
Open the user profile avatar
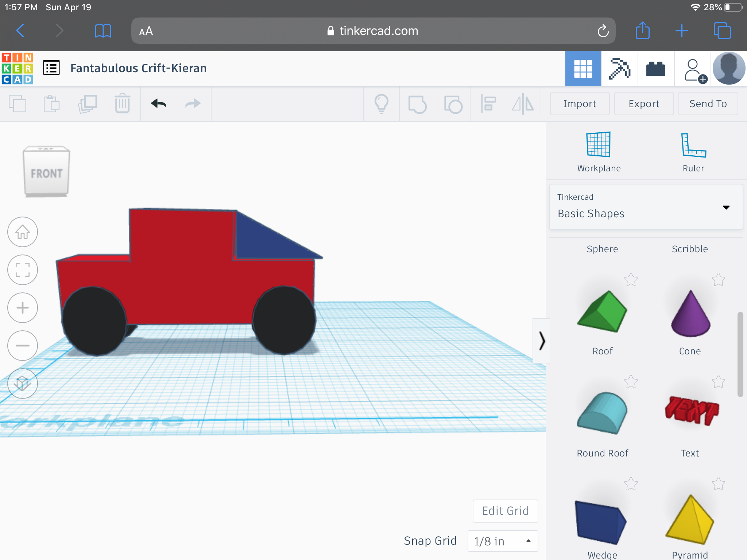(x=729, y=69)
